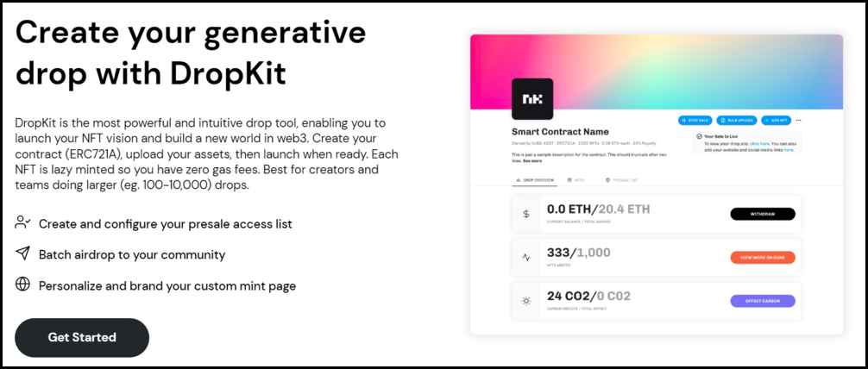The height and width of the screenshot is (369, 868).
Task: Click the View More on Dune button
Action: pos(762,257)
